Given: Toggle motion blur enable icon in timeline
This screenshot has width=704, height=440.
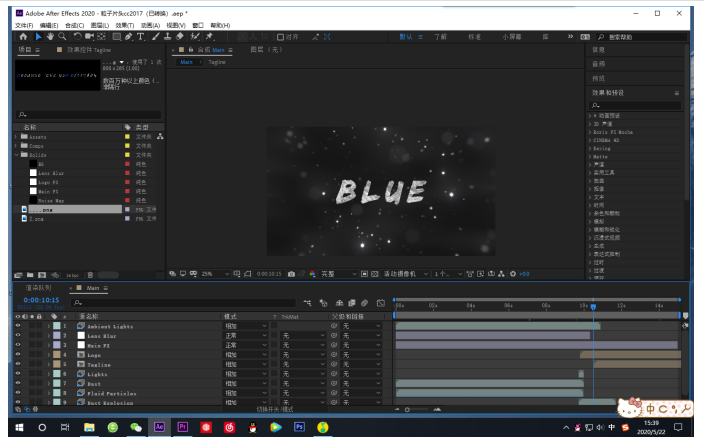Looking at the screenshot, I should coord(365,303).
